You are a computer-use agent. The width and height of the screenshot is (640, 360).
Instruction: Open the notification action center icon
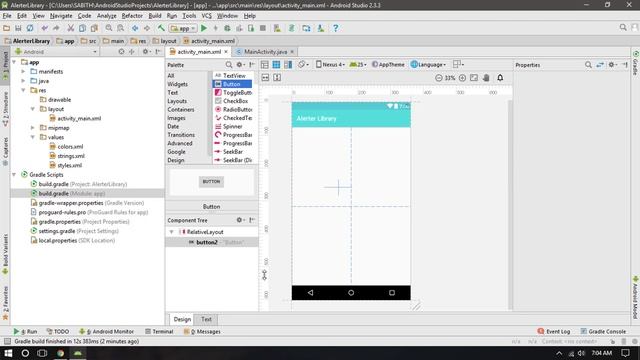coord(625,353)
